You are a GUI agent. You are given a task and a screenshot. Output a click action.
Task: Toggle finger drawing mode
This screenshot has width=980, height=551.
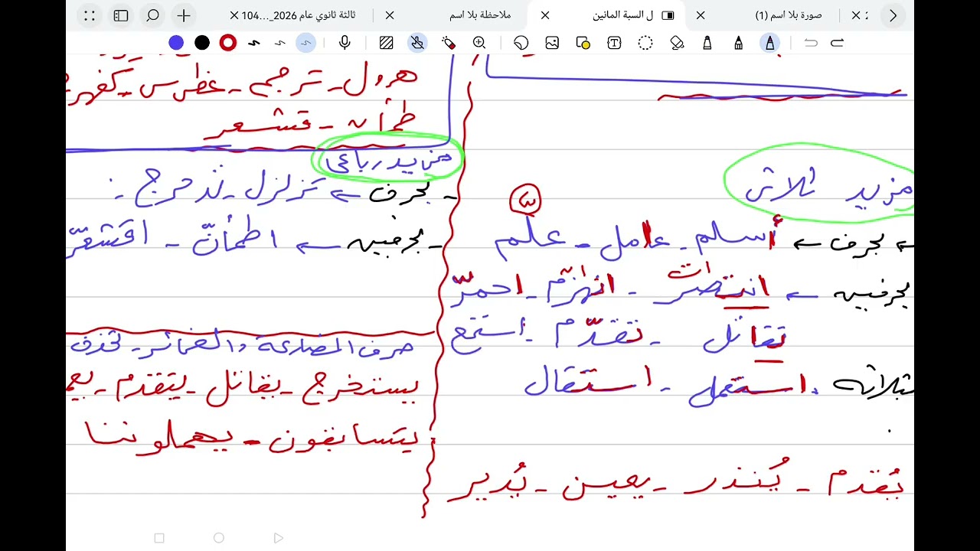pyautogui.click(x=417, y=43)
